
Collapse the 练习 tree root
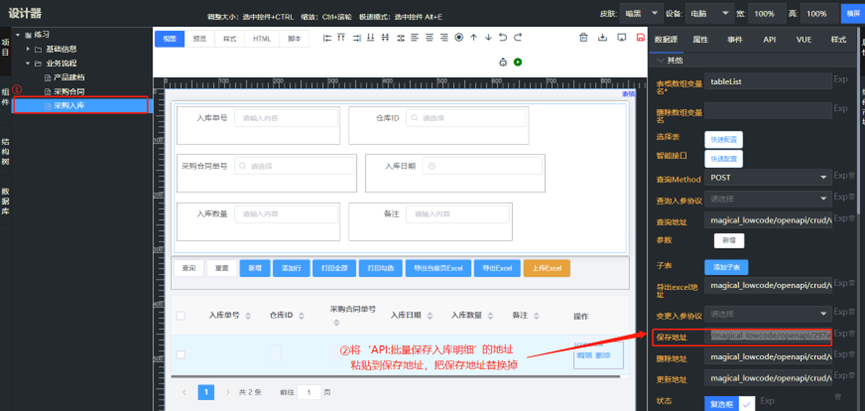(18, 35)
